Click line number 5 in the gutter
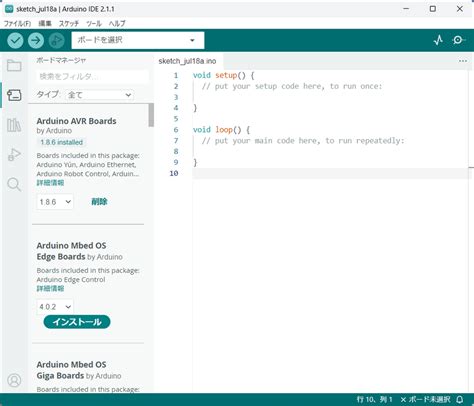Image resolution: width=474 pixels, height=406 pixels. (176, 119)
